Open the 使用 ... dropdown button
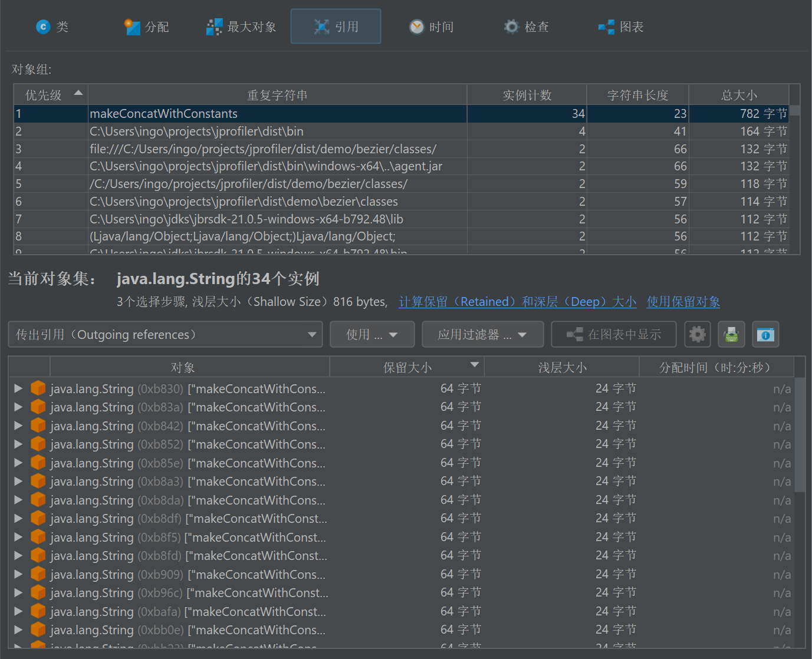 (x=372, y=335)
